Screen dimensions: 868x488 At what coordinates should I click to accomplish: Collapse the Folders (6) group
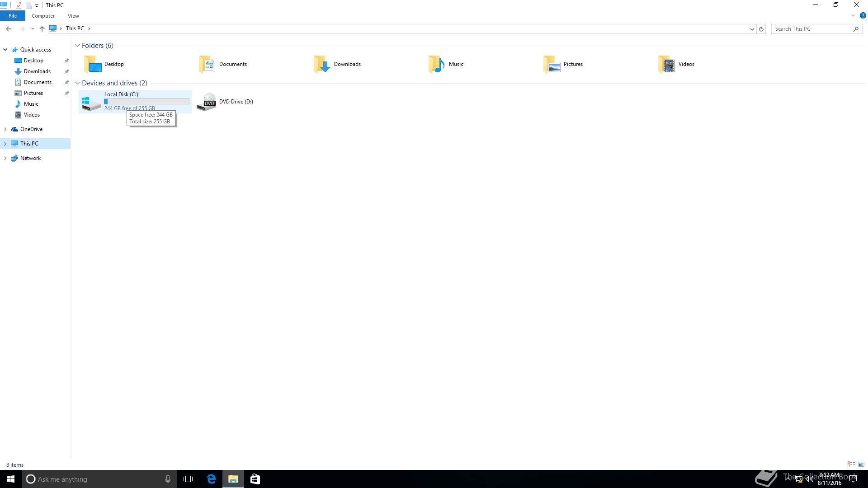tap(77, 46)
